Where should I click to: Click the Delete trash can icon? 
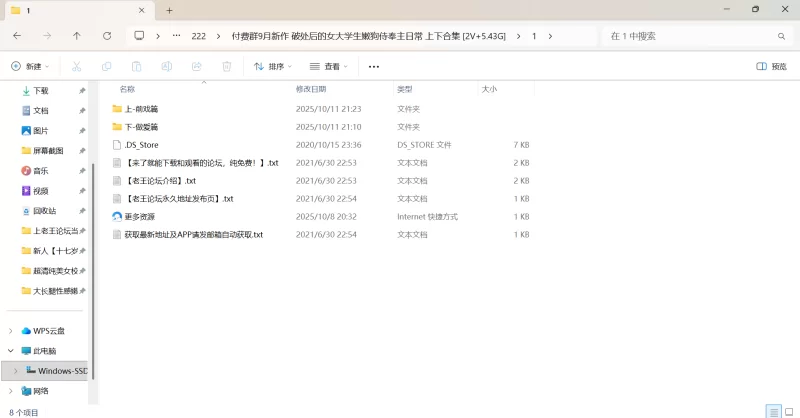click(x=227, y=67)
